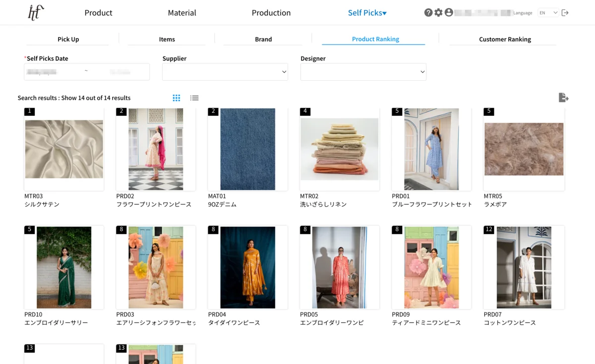
Task: Open the Material menu
Action: (x=182, y=13)
